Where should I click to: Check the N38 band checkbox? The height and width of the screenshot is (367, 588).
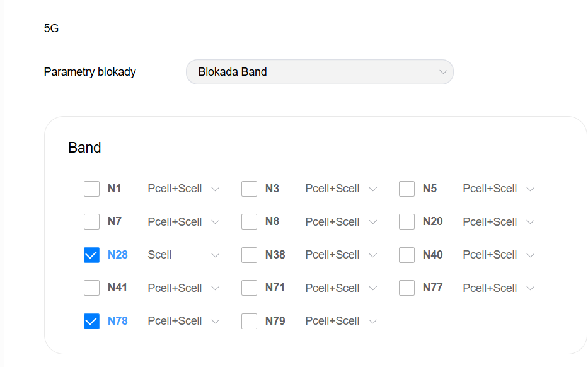coord(250,255)
